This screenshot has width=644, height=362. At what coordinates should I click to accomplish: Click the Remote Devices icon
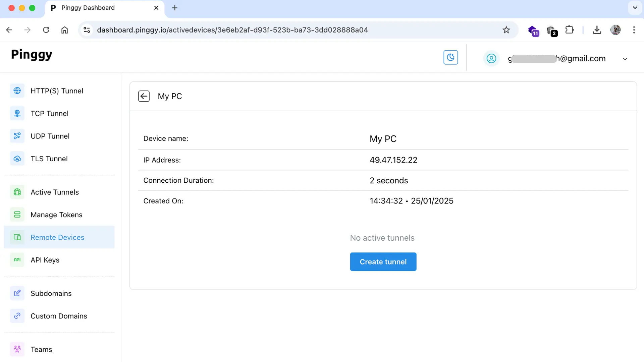coord(17,237)
